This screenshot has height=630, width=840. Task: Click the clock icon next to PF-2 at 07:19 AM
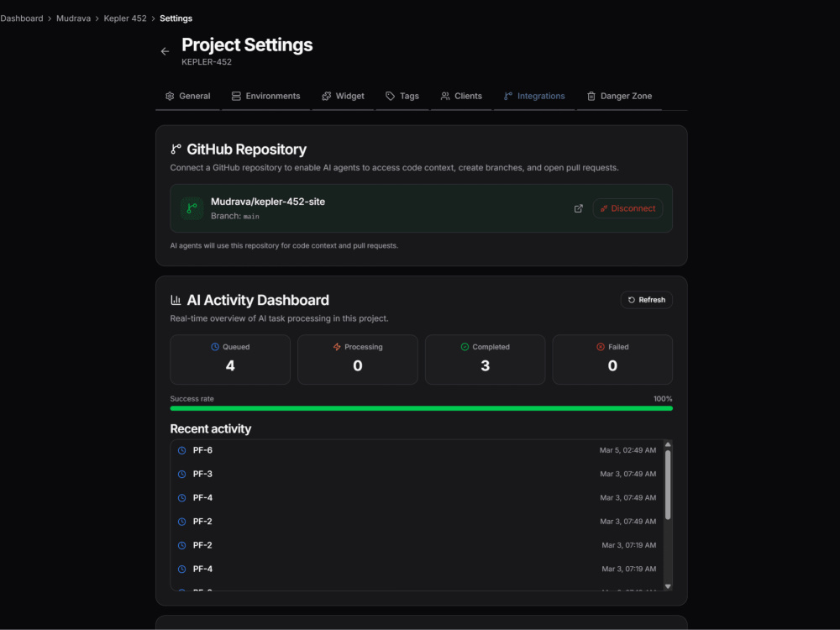[181, 545]
